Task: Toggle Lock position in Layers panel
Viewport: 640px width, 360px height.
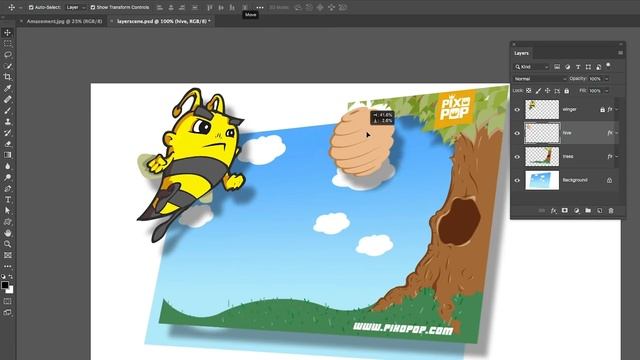Action: point(547,91)
